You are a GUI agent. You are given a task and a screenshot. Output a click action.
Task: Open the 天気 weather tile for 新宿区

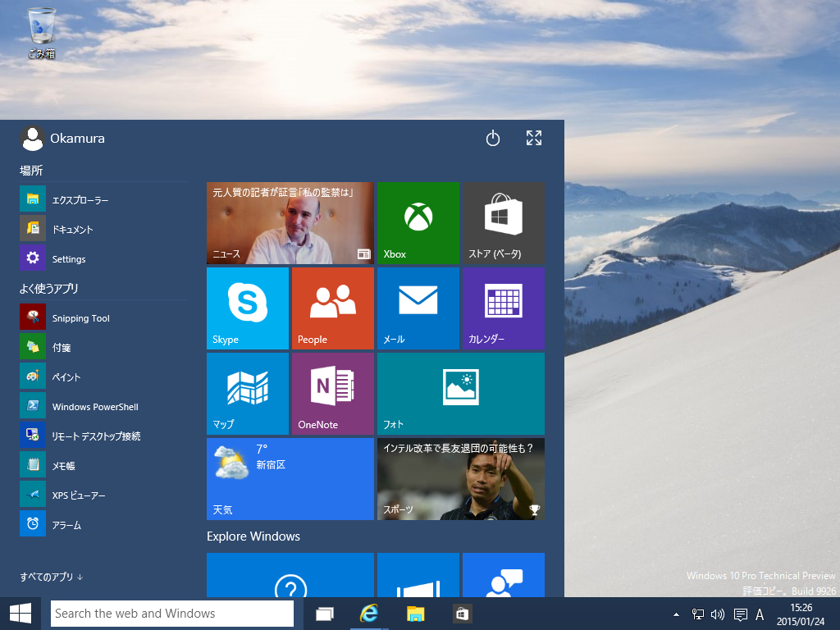click(x=290, y=478)
